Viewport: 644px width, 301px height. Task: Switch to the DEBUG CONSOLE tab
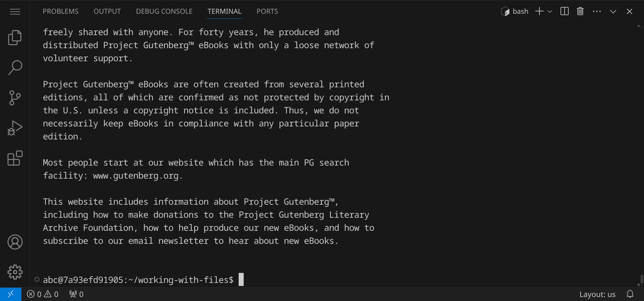164,11
